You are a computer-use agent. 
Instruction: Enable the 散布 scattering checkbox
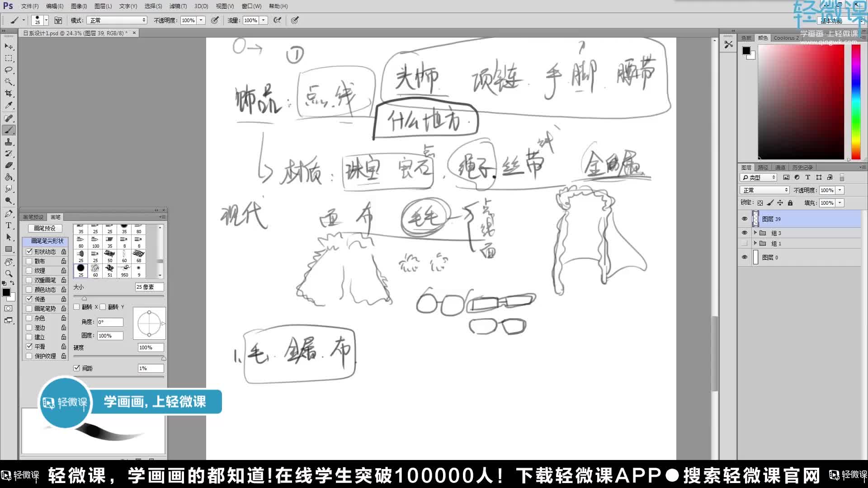29,261
